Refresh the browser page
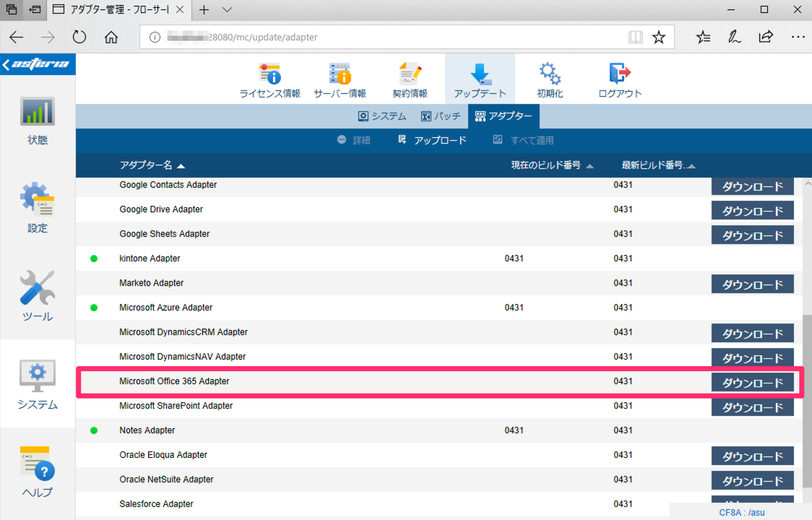Image resolution: width=812 pixels, height=520 pixels. (x=79, y=37)
